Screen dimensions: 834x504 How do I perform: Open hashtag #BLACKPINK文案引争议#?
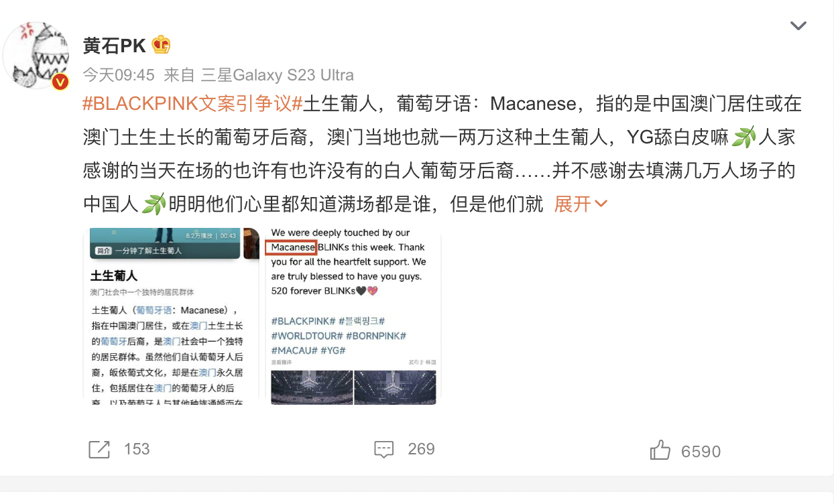coord(192,104)
